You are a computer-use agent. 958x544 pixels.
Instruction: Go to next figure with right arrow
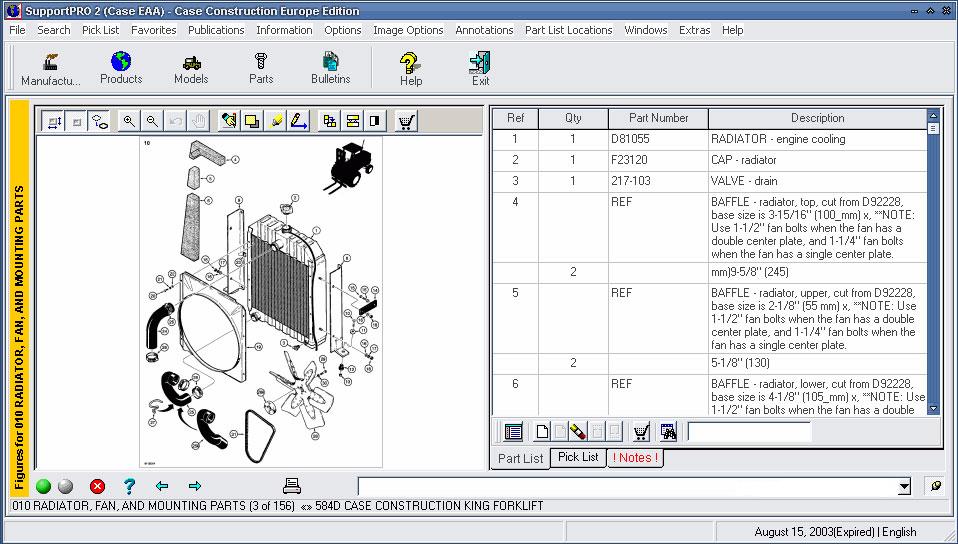(195, 487)
